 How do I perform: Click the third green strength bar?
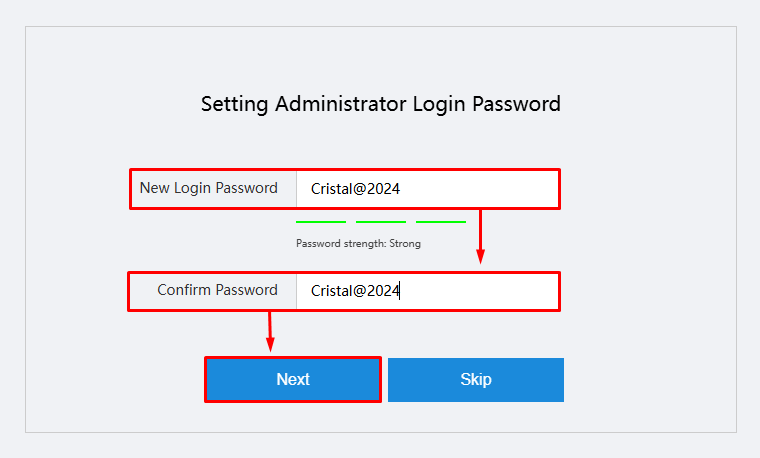[441, 222]
